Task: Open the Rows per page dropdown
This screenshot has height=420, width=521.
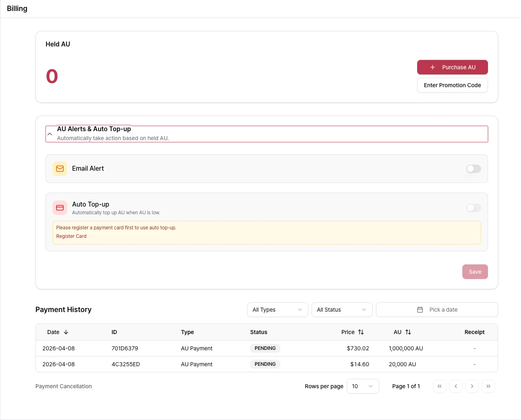Action: click(x=363, y=386)
